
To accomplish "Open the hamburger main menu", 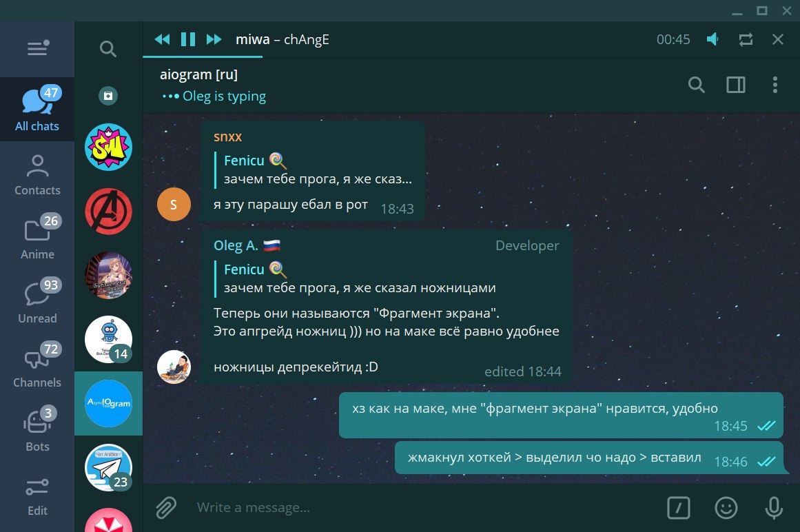I will pos(37,48).
